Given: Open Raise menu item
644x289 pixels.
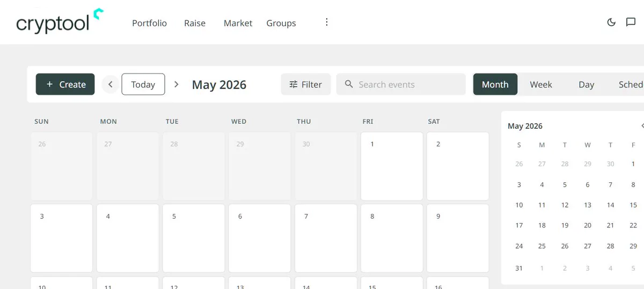Looking at the screenshot, I should click(x=195, y=23).
